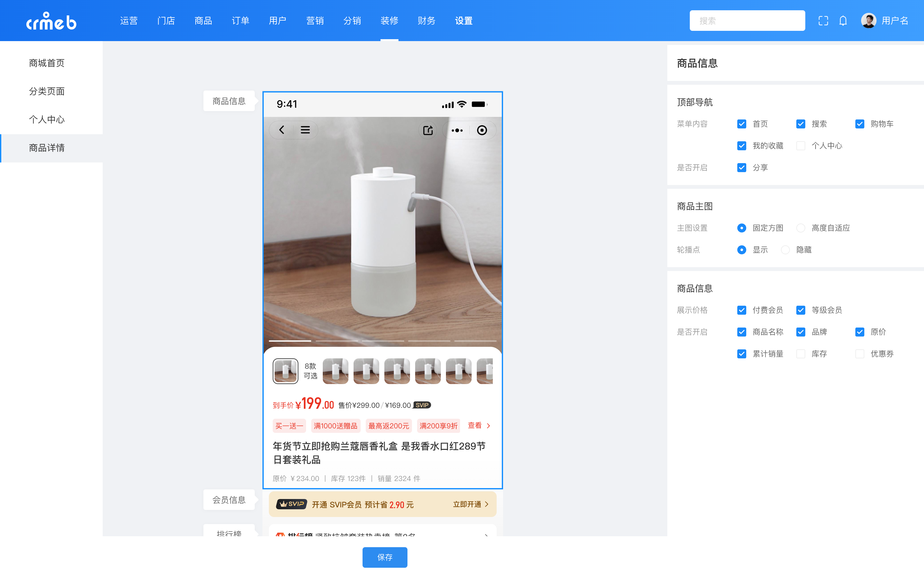Go to 分类页面 in sidebar
The width and height of the screenshot is (924, 578).
coord(51,92)
